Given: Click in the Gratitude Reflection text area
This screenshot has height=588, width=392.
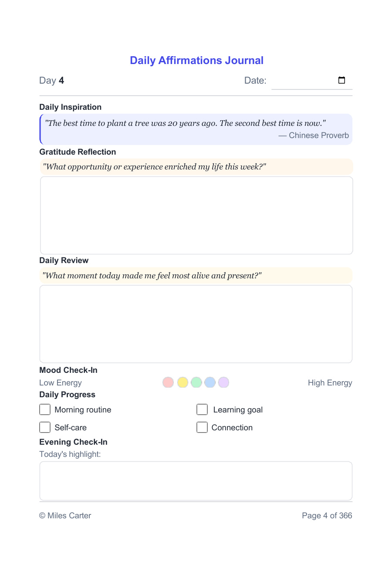Looking at the screenshot, I should point(196,215).
